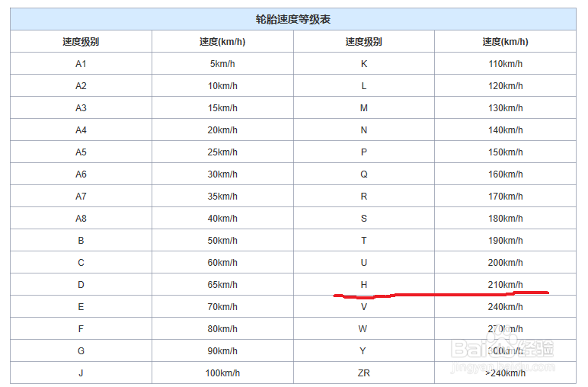Select the A6 grade cell
The image size is (588, 387).
81,174
